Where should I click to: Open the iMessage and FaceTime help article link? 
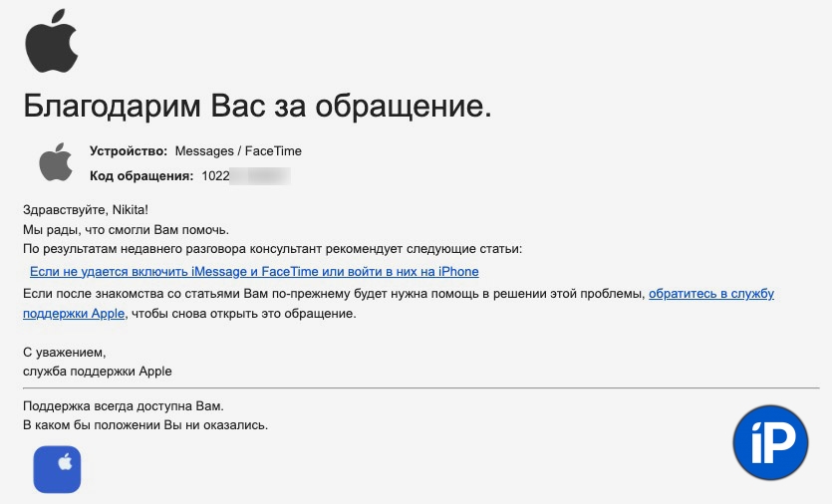point(254,271)
